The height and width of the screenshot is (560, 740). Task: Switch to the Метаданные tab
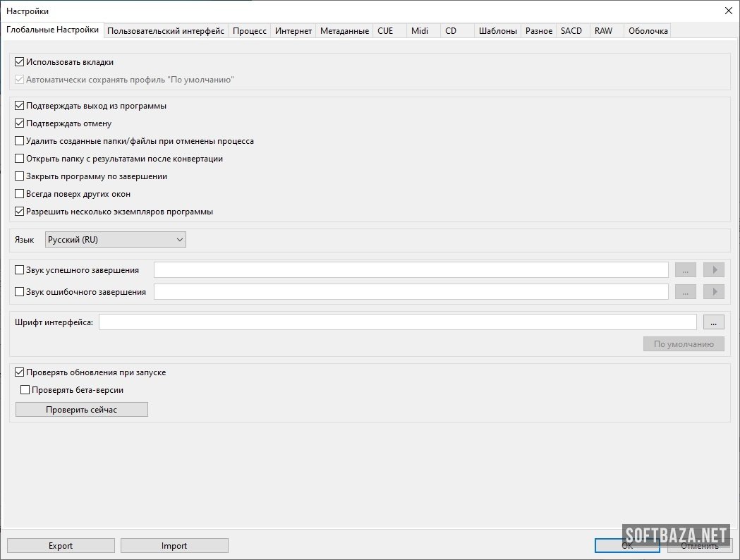pos(344,31)
